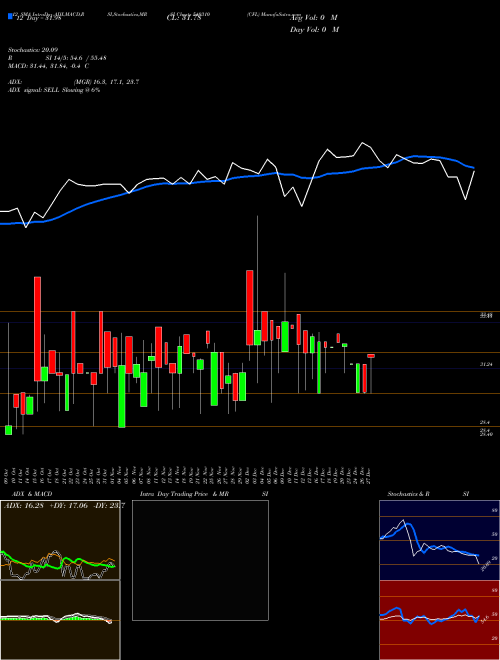Click the 'Intra Day Trading Price & MR SI' title

[204, 494]
